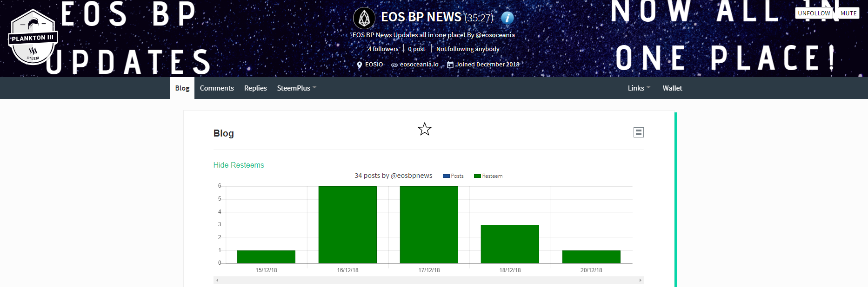
Task: Click the EOS logo profile avatar
Action: 364,18
